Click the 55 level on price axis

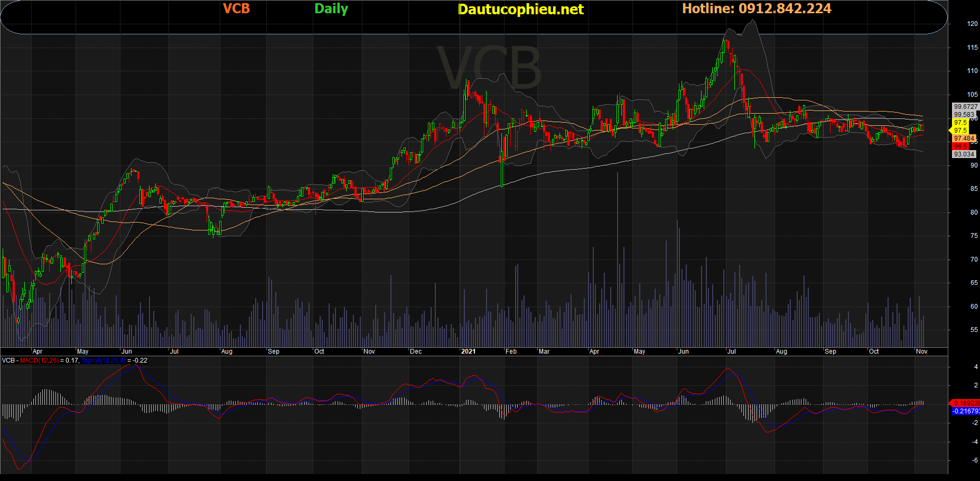point(974,330)
